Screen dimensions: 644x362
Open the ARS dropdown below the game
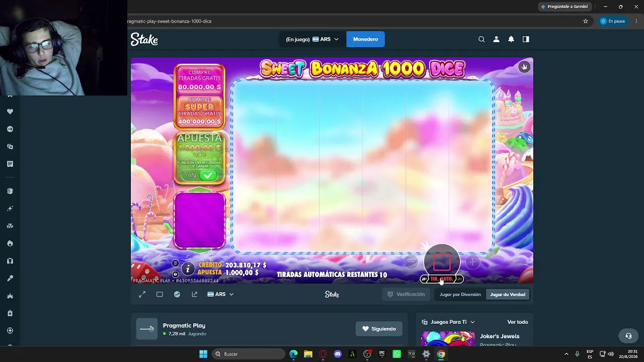click(x=220, y=294)
